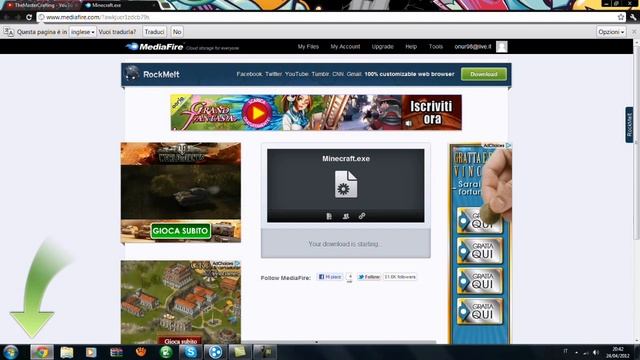This screenshot has width=640, height=360.
Task: Open the File Explorer folder taskbar icon
Action: click(x=67, y=352)
